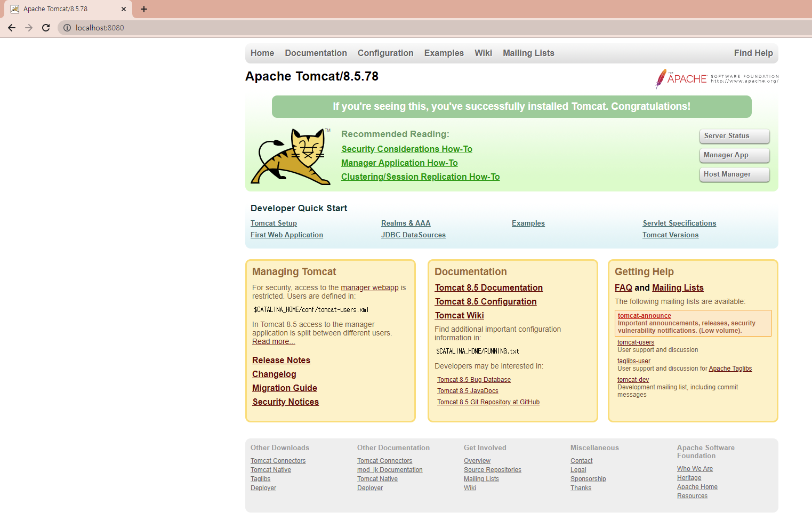Open the taglibs-user mailing list link

pos(634,361)
